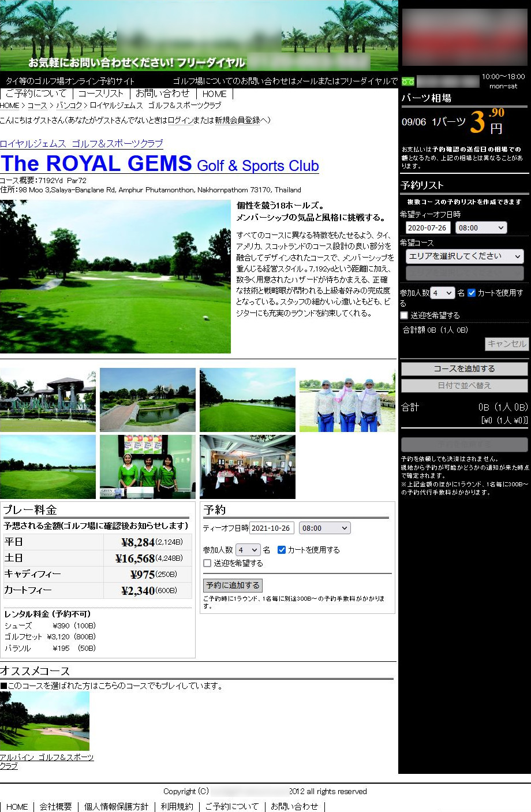Click the キャンセル button
531x812 pixels.
(x=507, y=344)
